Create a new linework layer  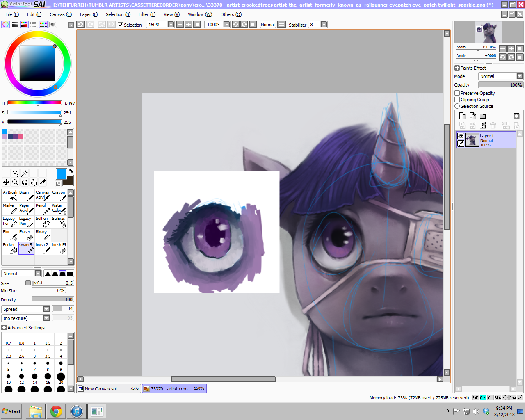click(472, 116)
